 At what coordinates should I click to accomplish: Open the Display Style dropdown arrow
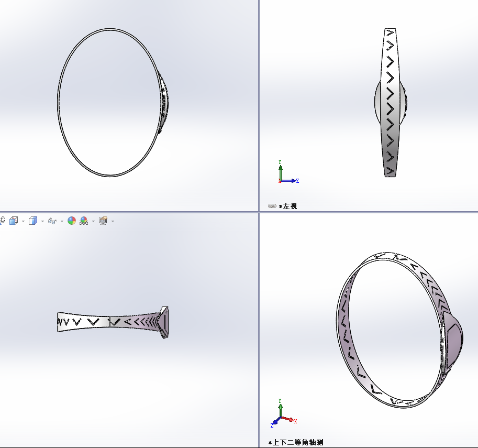coord(42,221)
